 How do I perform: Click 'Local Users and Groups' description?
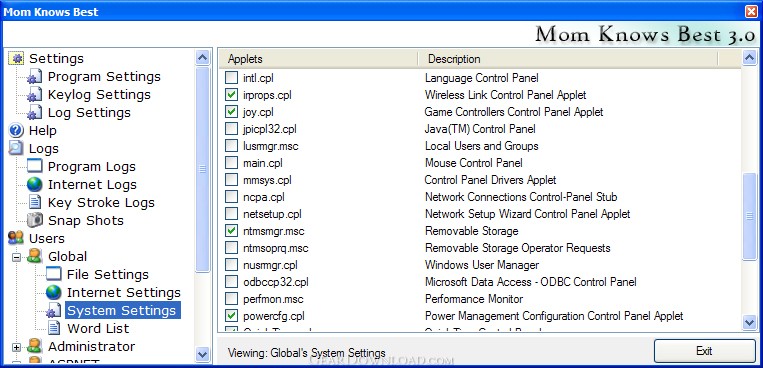(481, 146)
